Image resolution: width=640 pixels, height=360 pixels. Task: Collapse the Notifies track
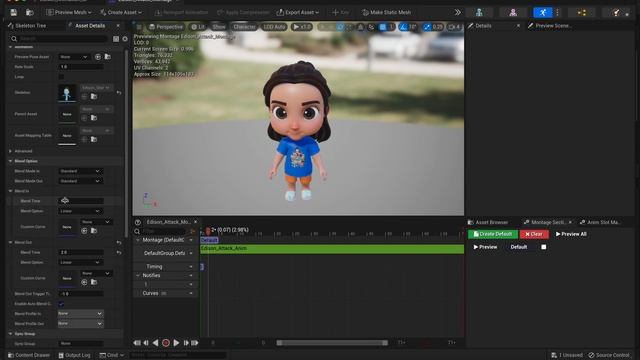[138, 276]
